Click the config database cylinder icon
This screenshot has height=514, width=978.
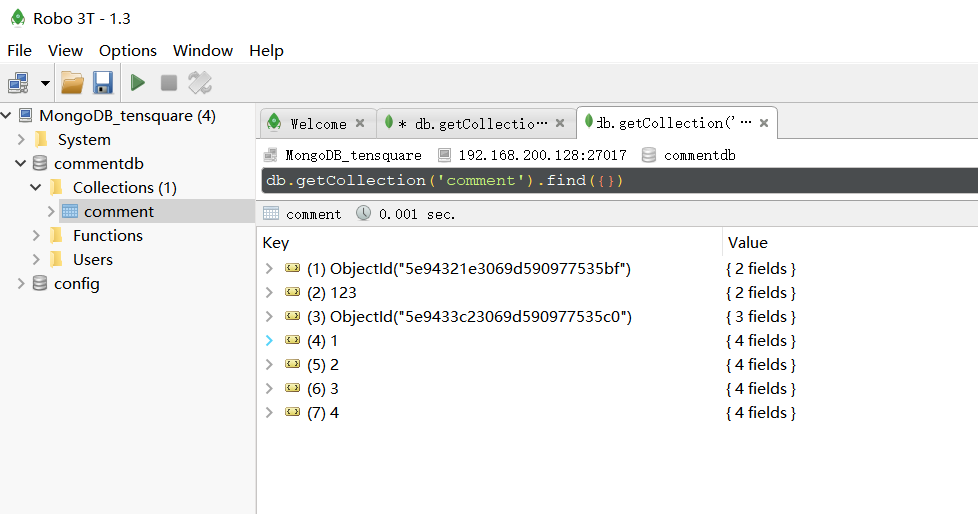(40, 283)
